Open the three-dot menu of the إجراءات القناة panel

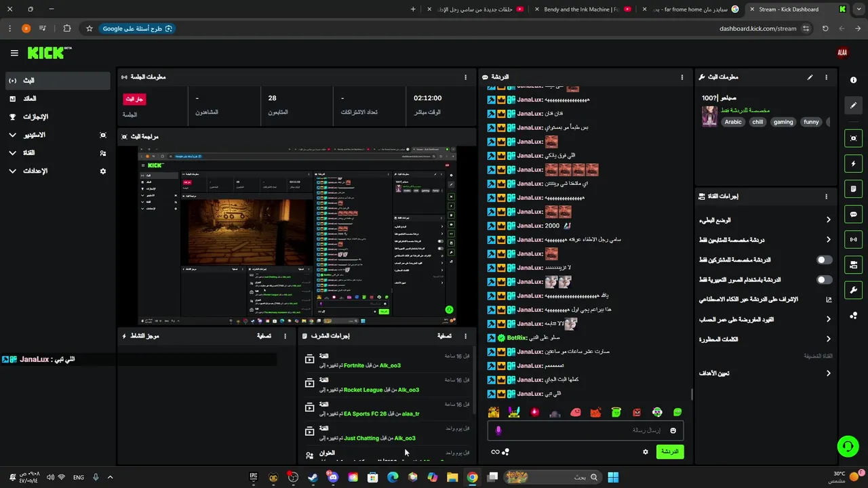[x=826, y=197]
